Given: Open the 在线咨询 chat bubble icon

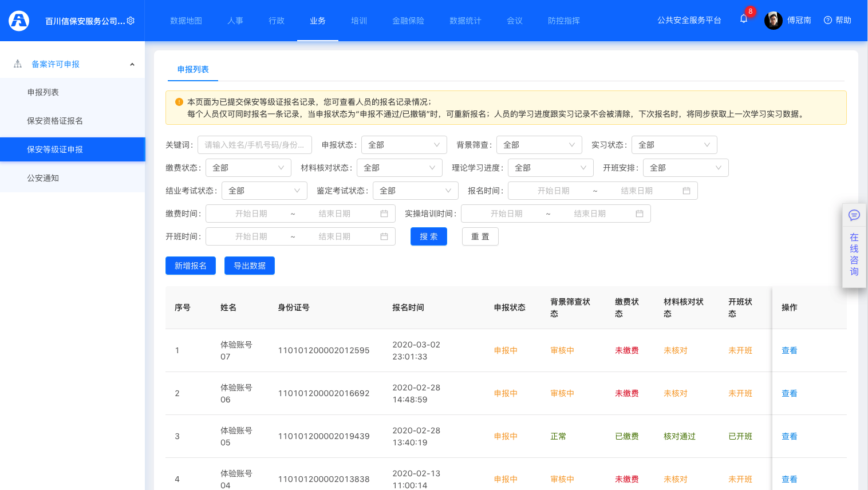Looking at the screenshot, I should 854,215.
